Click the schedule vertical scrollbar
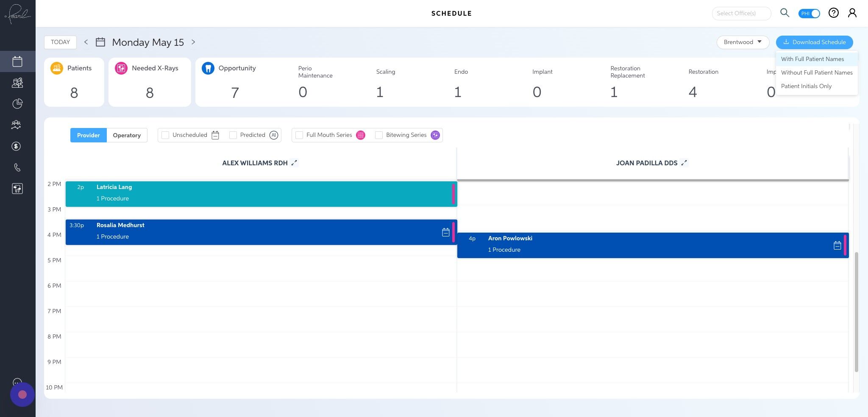The width and height of the screenshot is (868, 417). 856,312
